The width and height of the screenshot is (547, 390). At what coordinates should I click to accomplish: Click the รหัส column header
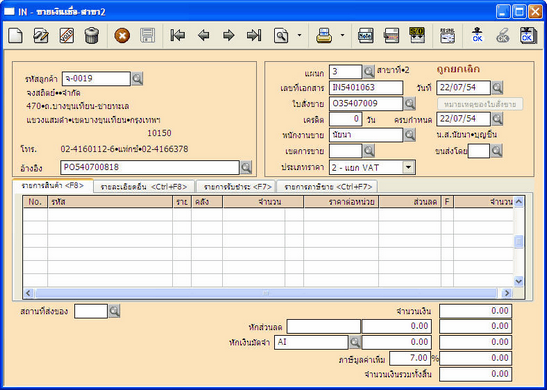pyautogui.click(x=110, y=202)
